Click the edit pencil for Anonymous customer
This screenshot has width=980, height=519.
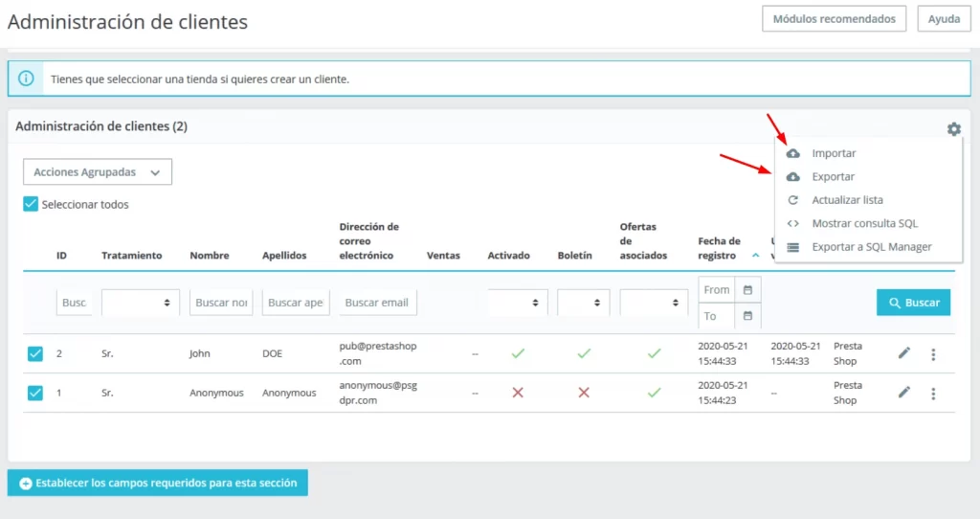coord(903,393)
